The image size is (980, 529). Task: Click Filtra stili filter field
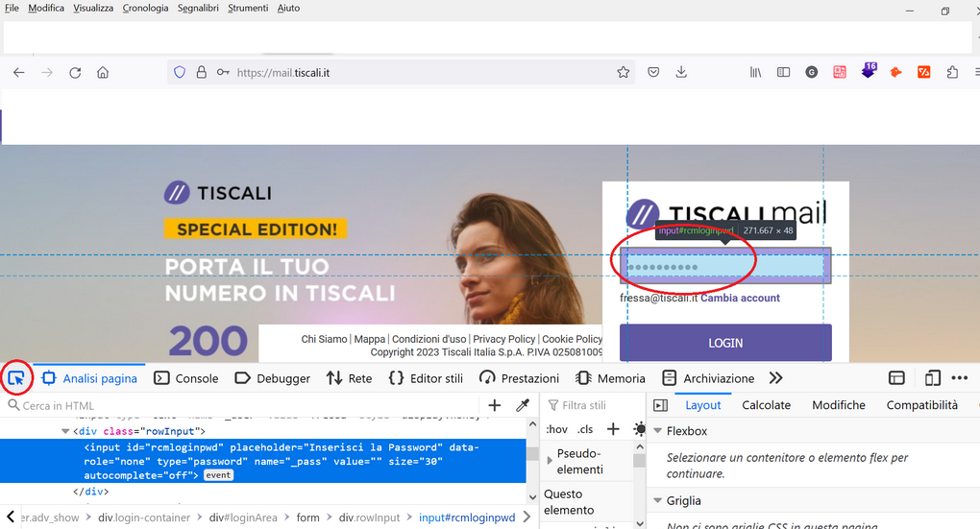594,405
